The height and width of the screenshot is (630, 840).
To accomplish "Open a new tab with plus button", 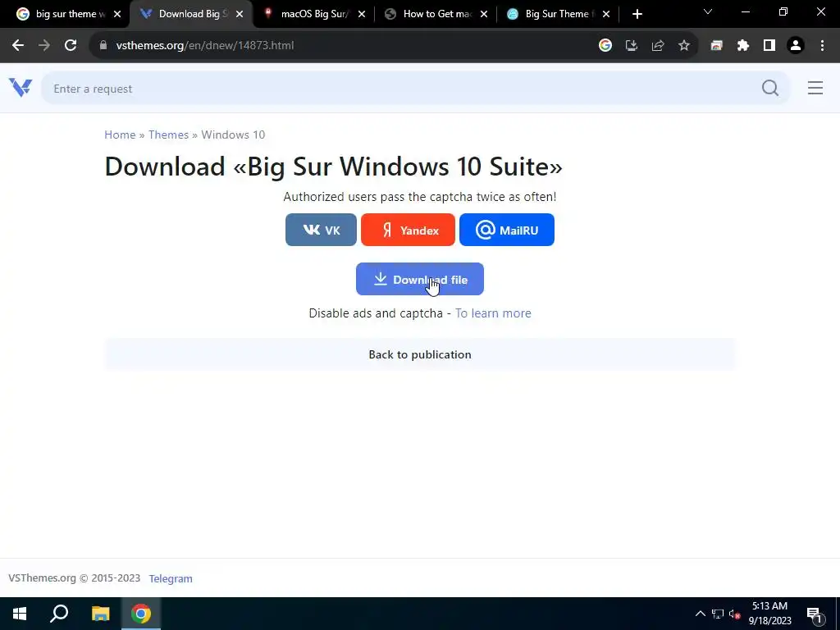I will click(x=637, y=14).
